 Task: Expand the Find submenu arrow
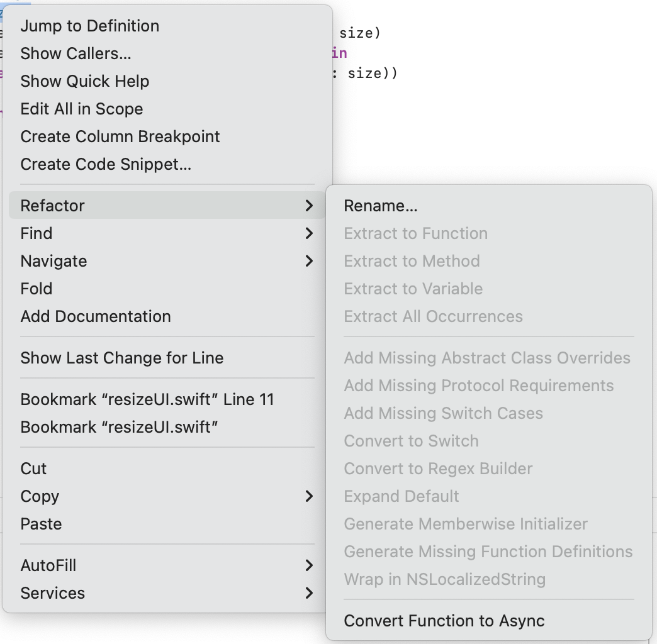308,233
